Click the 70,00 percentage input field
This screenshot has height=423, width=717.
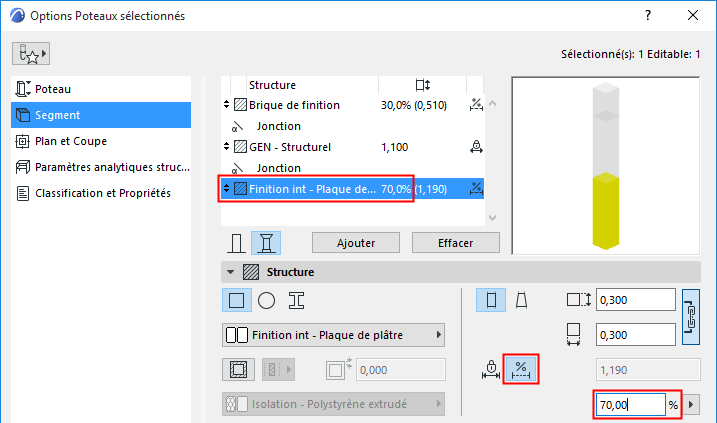coord(630,405)
